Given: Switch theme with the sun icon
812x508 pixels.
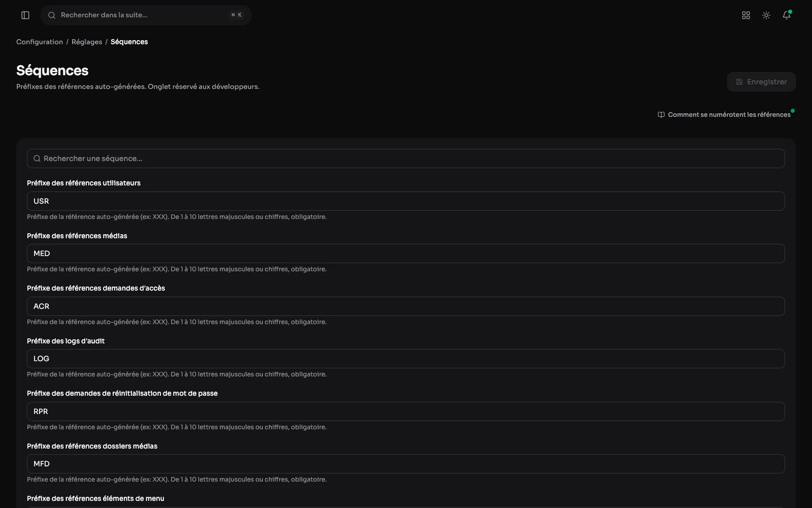Looking at the screenshot, I should coord(766,15).
